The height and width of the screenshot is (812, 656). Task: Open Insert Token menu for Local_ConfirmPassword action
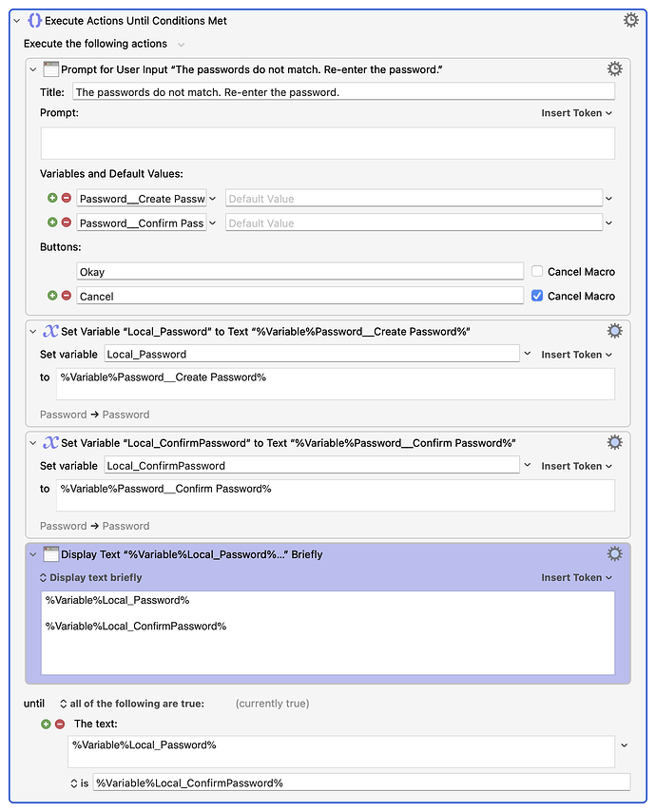click(576, 466)
